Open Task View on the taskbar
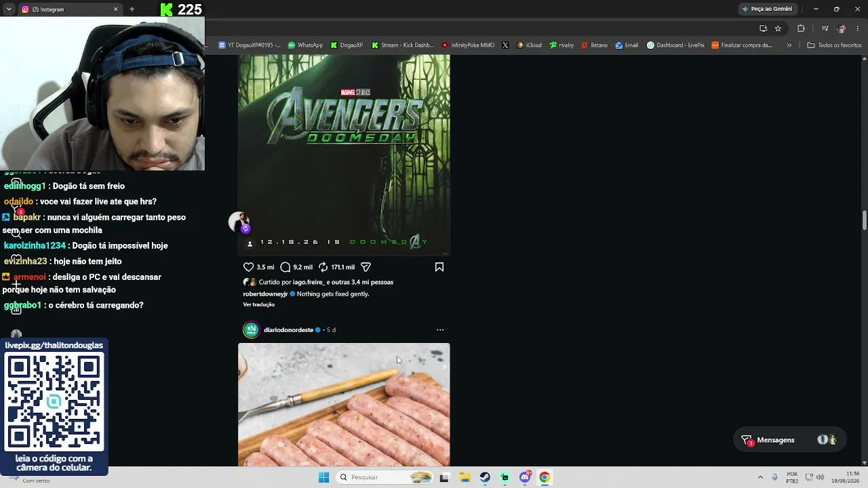 click(444, 477)
